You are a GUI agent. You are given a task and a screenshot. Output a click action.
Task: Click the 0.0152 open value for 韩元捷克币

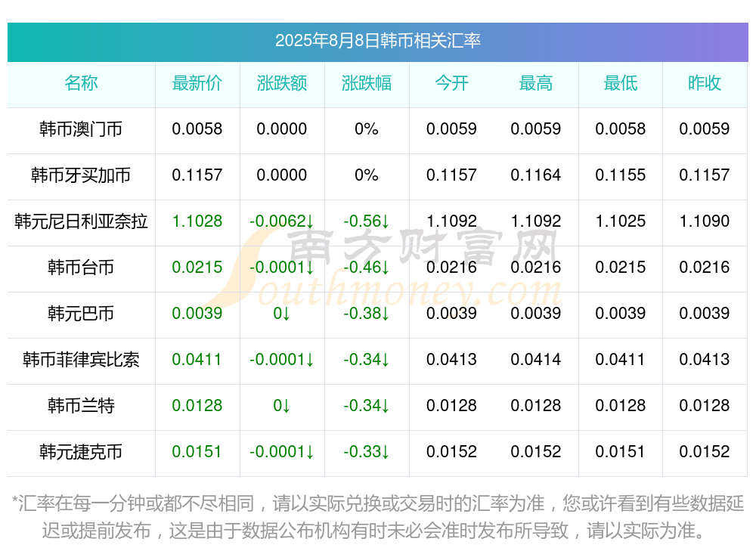point(451,451)
